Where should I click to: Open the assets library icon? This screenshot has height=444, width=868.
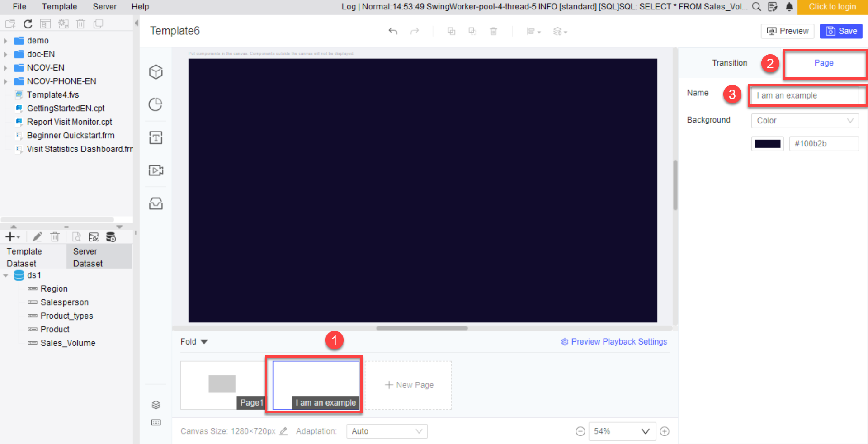156,203
